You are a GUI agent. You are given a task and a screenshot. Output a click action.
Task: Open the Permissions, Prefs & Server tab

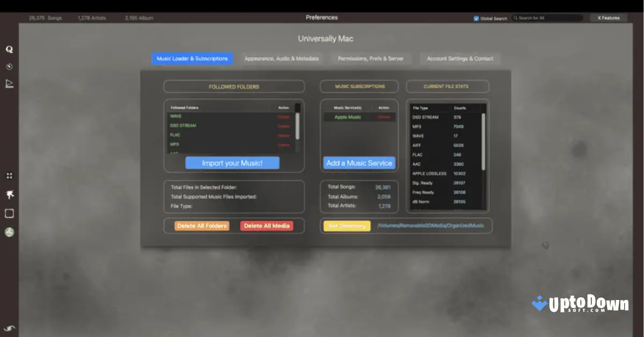(x=371, y=58)
